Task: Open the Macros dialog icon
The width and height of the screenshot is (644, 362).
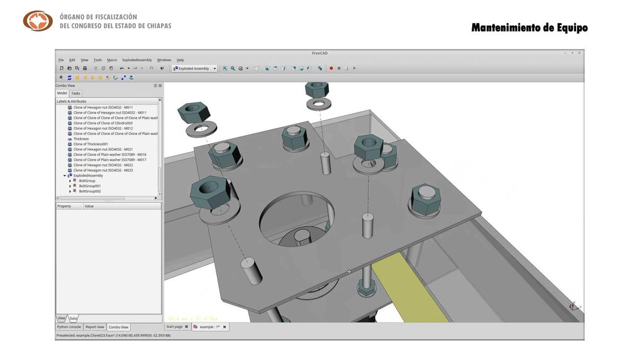Action: (x=347, y=68)
